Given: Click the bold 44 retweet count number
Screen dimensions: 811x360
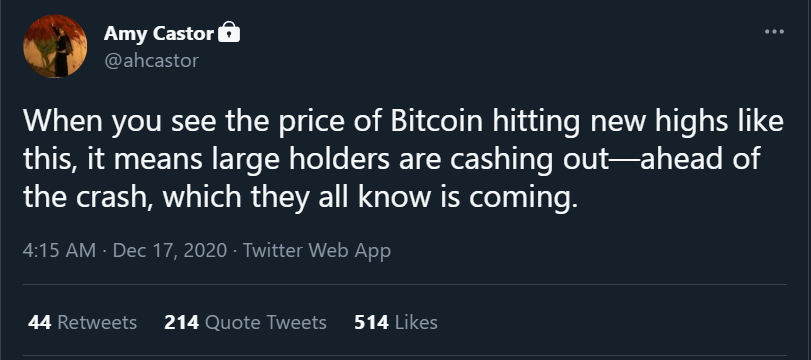Looking at the screenshot, I should click(39, 322).
